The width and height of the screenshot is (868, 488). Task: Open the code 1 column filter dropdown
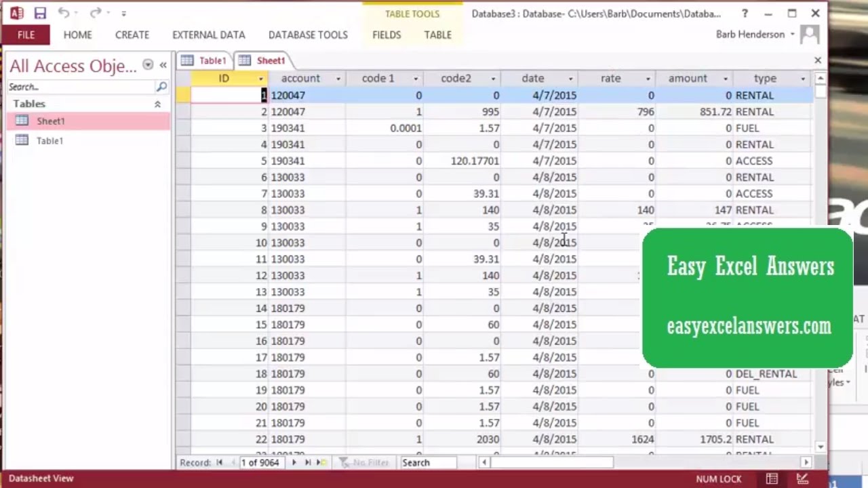(416, 79)
